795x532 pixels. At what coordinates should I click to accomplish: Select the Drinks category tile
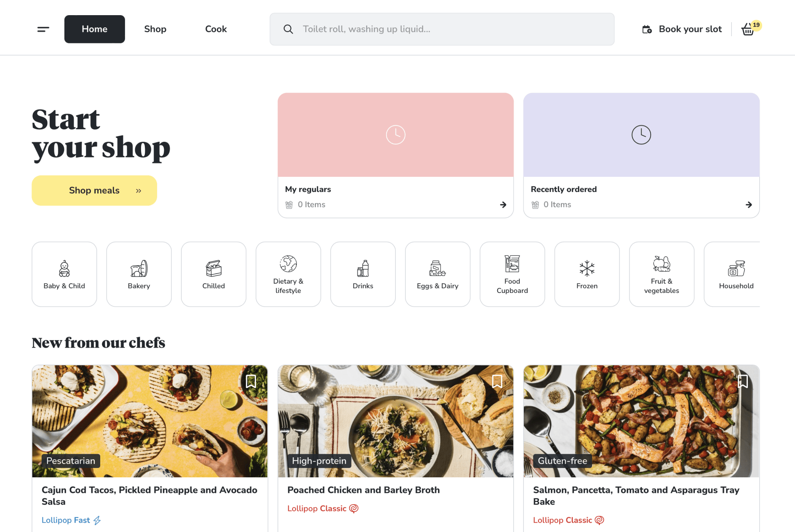pos(363,274)
